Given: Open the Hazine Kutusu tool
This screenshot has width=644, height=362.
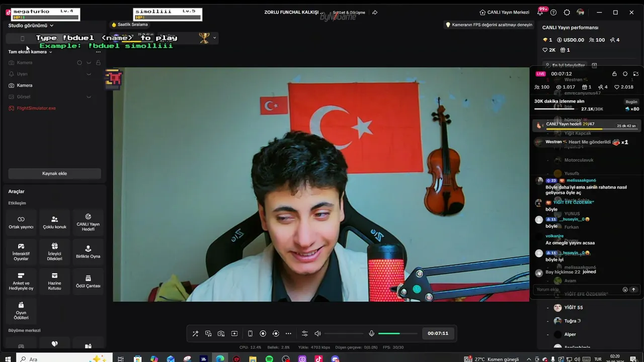Looking at the screenshot, I should (54, 282).
